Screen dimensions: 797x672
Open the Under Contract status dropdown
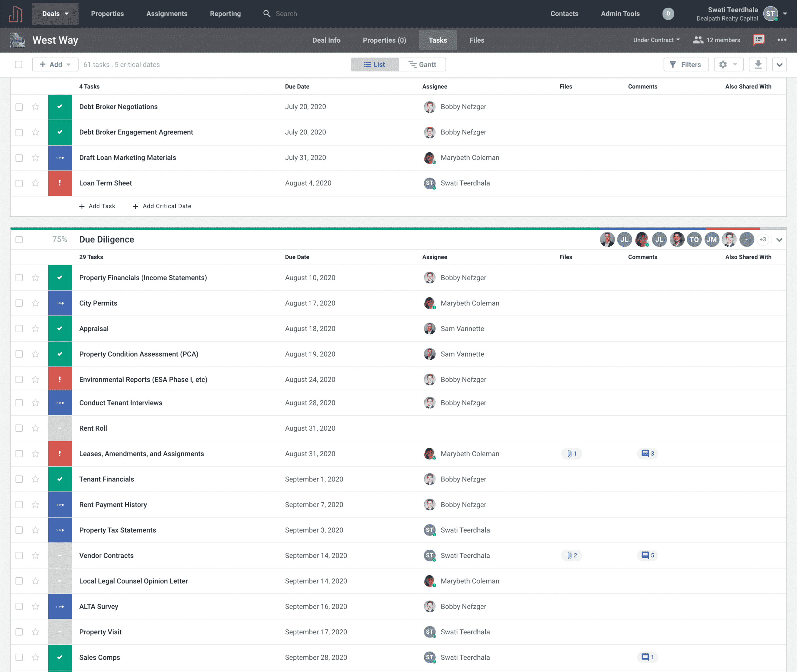(656, 40)
